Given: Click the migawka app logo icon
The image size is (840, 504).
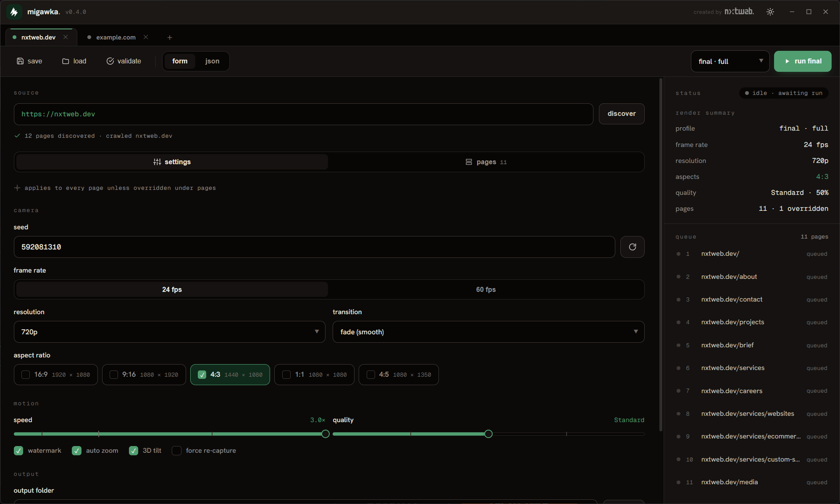Looking at the screenshot, I should point(14,12).
